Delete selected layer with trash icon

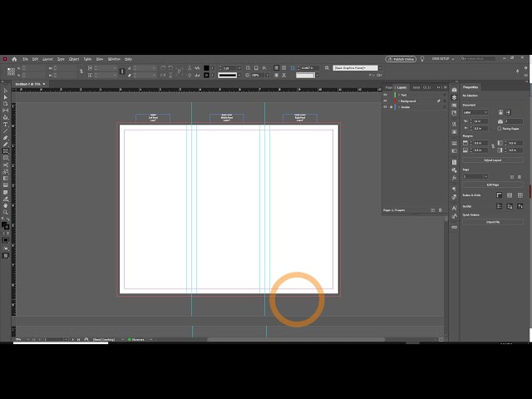pyautogui.click(x=441, y=210)
